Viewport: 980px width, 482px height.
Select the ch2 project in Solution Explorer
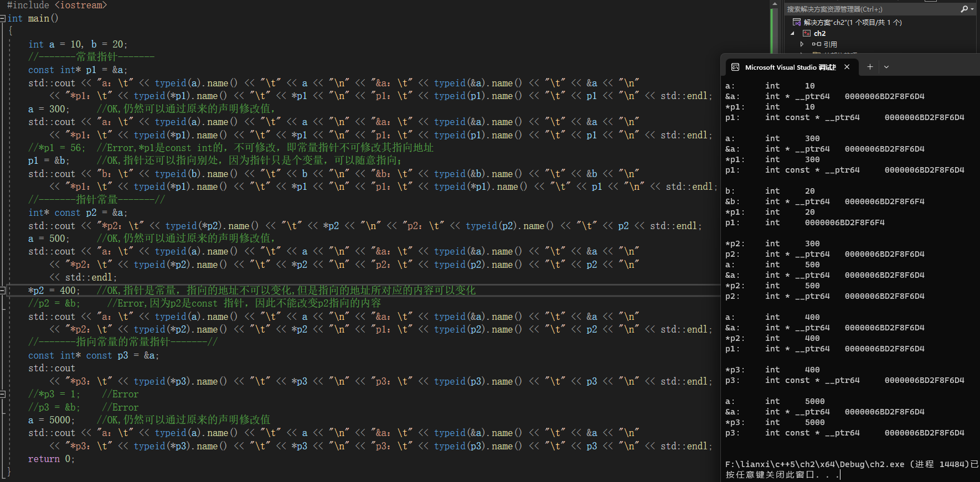pyautogui.click(x=819, y=33)
